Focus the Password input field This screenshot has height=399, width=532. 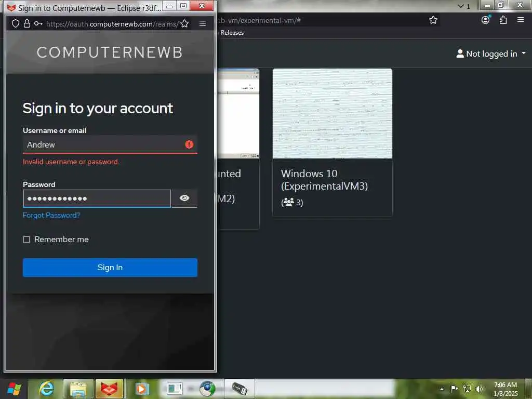pyautogui.click(x=97, y=198)
